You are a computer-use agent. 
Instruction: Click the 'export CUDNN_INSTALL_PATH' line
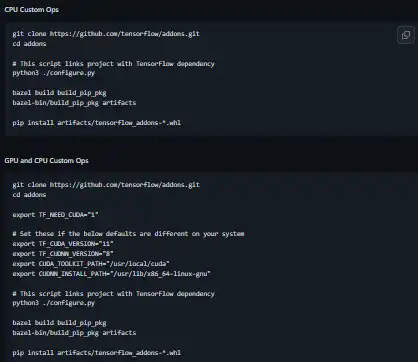111,274
